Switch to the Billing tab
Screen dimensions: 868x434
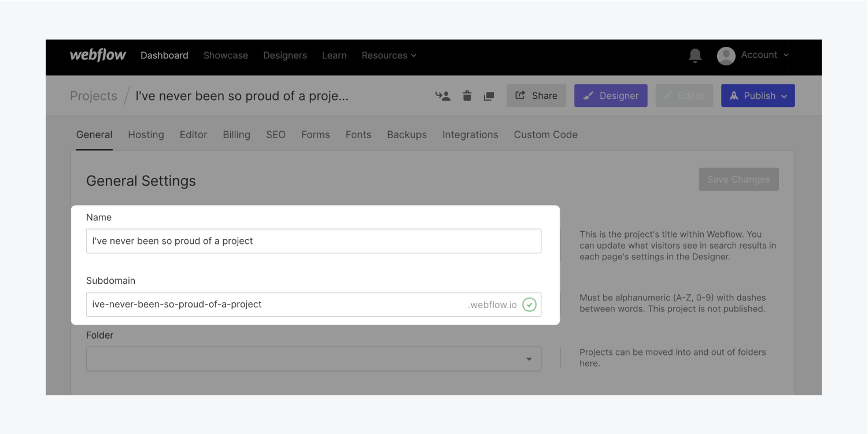[x=237, y=135]
